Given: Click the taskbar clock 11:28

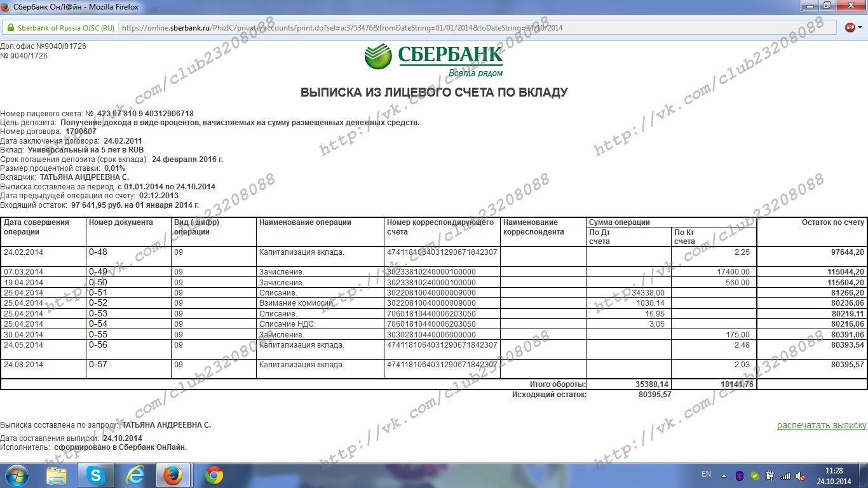Looking at the screenshot, I should coord(834,471).
